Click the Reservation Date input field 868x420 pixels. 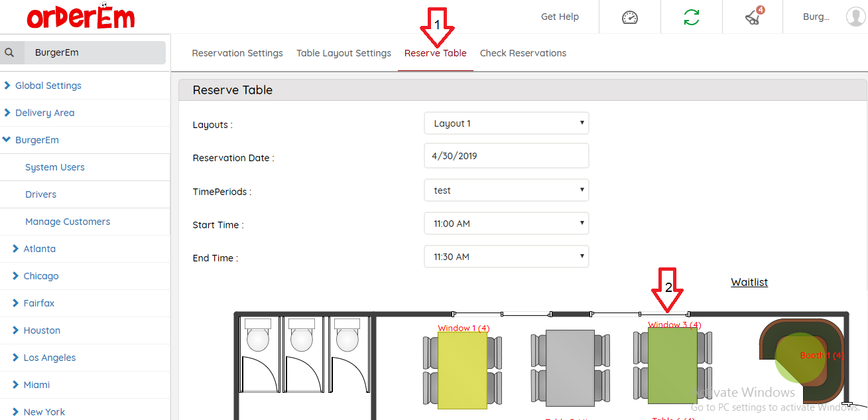point(506,157)
